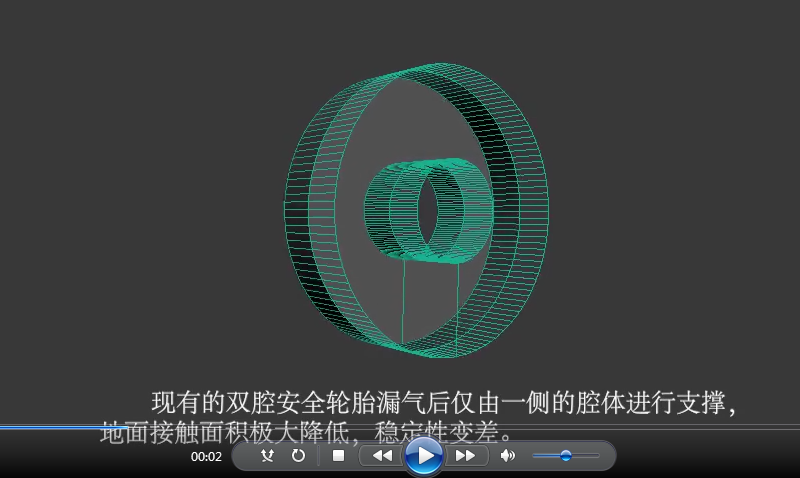Mute the sound with speaker icon

(507, 456)
